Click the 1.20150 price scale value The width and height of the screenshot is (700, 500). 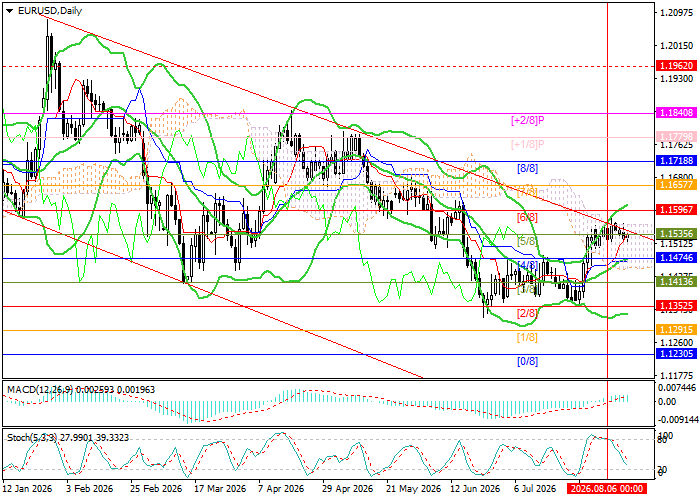[676, 46]
